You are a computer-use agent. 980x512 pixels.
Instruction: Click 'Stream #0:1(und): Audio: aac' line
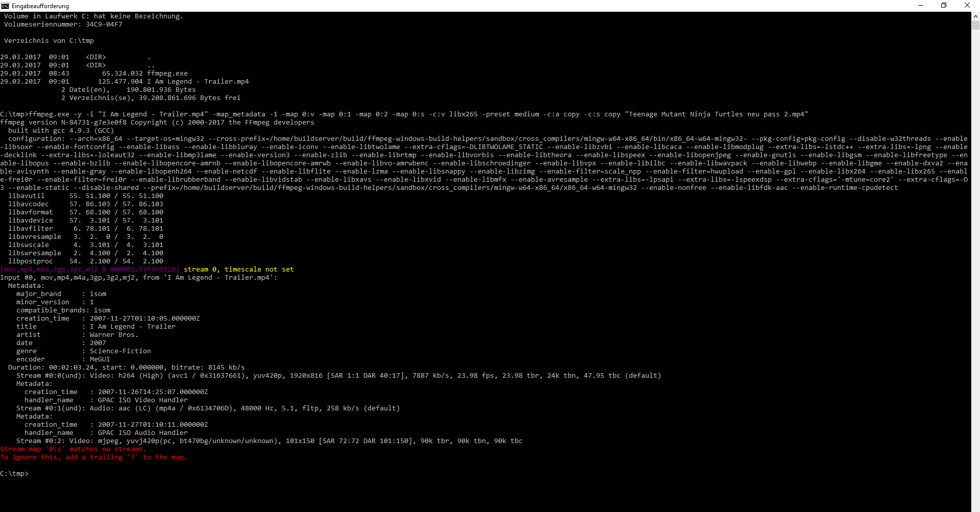point(208,408)
